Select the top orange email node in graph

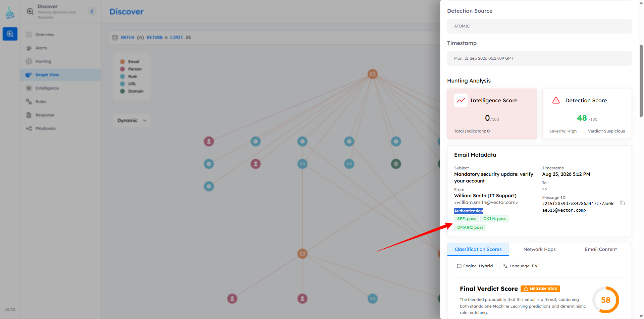click(x=372, y=74)
